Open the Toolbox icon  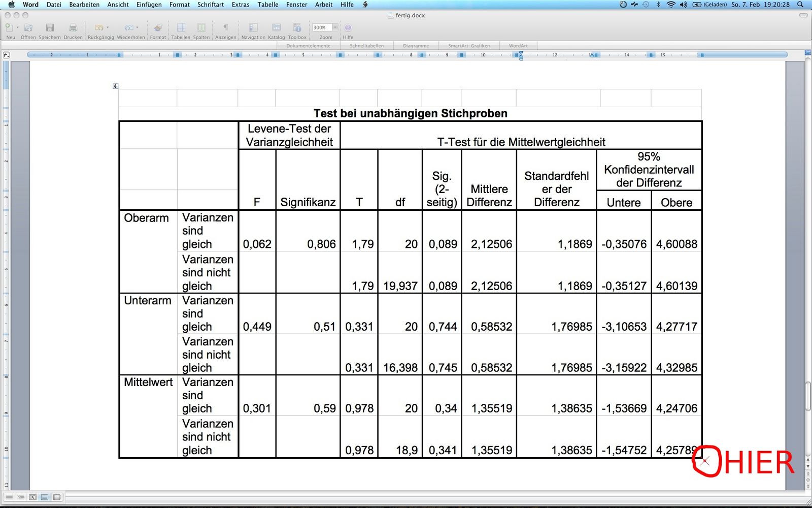click(x=297, y=28)
